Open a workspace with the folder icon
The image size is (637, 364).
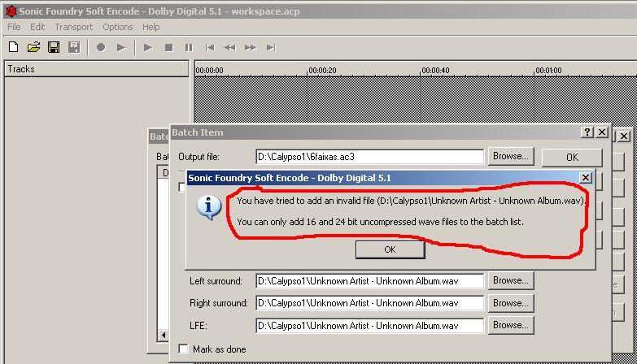pyautogui.click(x=33, y=47)
